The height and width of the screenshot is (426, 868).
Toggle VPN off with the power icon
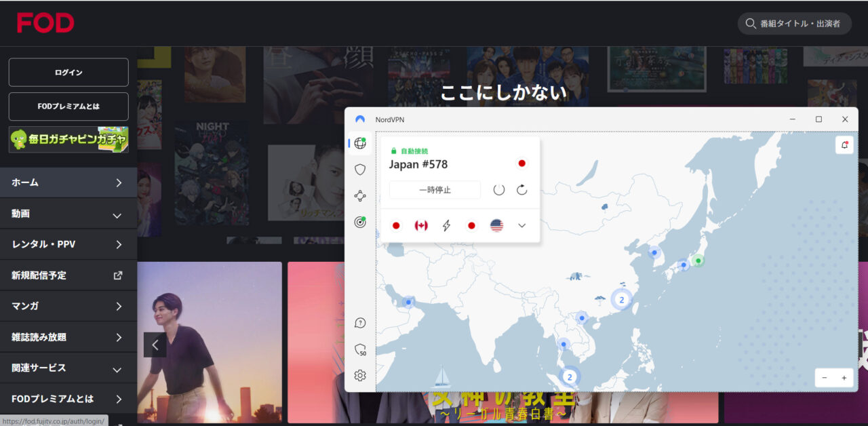point(499,190)
